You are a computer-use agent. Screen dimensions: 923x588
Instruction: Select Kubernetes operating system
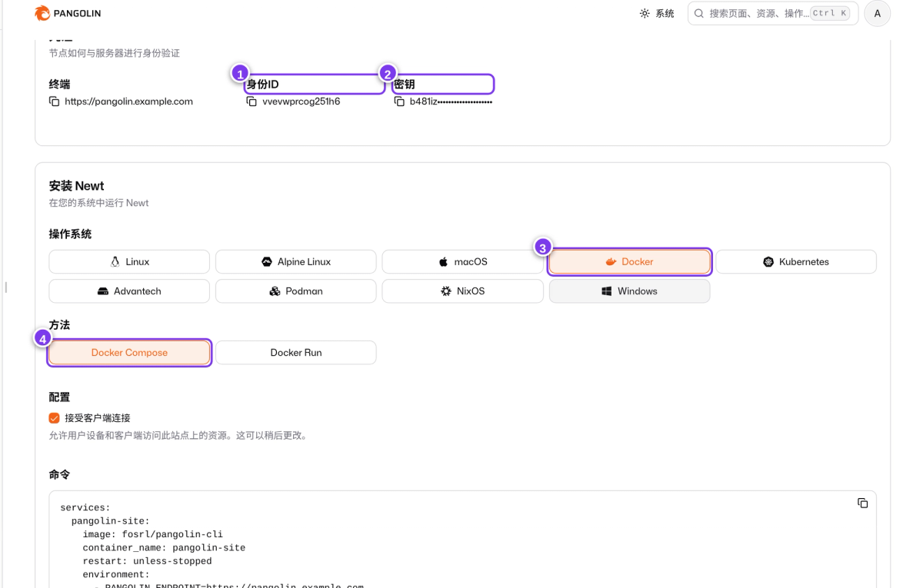(x=796, y=261)
